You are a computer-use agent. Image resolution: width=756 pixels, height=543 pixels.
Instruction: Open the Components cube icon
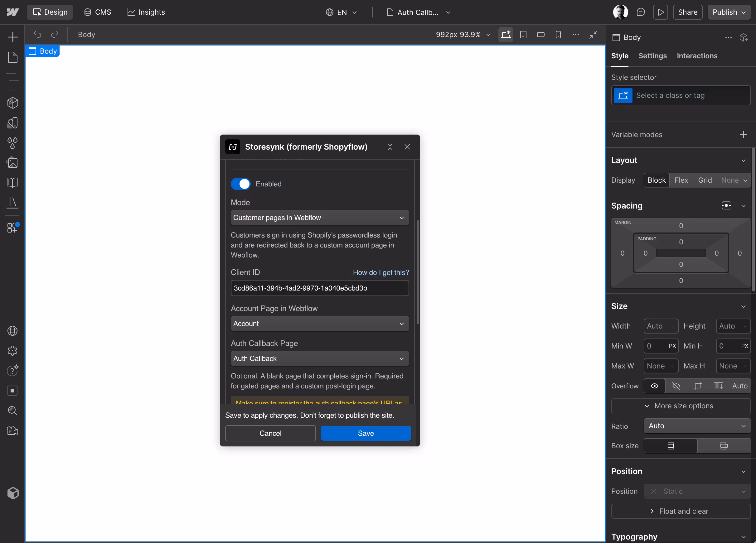(13, 103)
